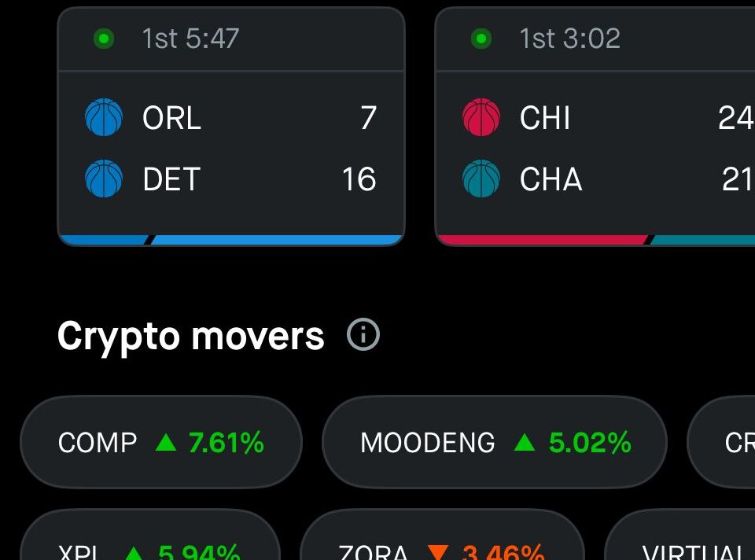The width and height of the screenshot is (755, 560).
Task: Click the live indicator dot on CHI-CHA game
Action: [481, 38]
